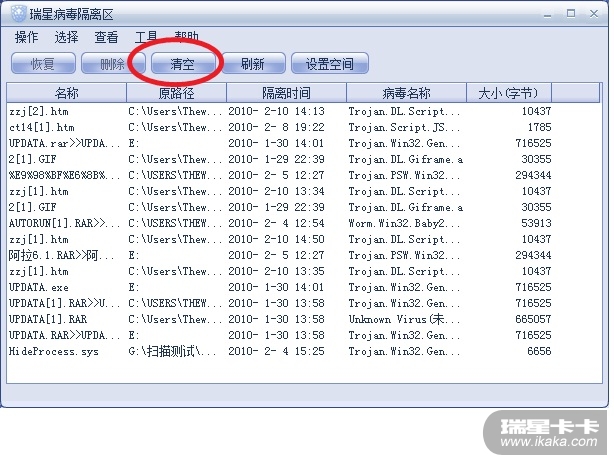Click the size value 6656
Image resolution: width=614 pixels, height=460 pixels.
(539, 352)
